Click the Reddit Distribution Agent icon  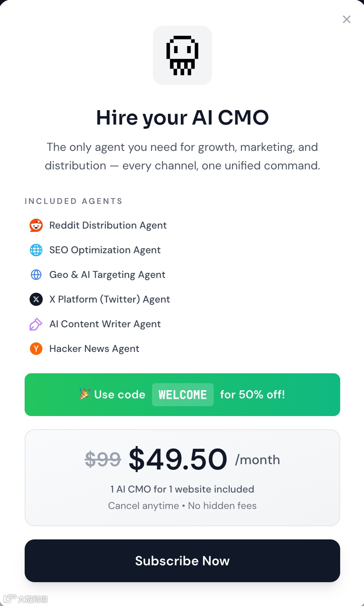(36, 225)
